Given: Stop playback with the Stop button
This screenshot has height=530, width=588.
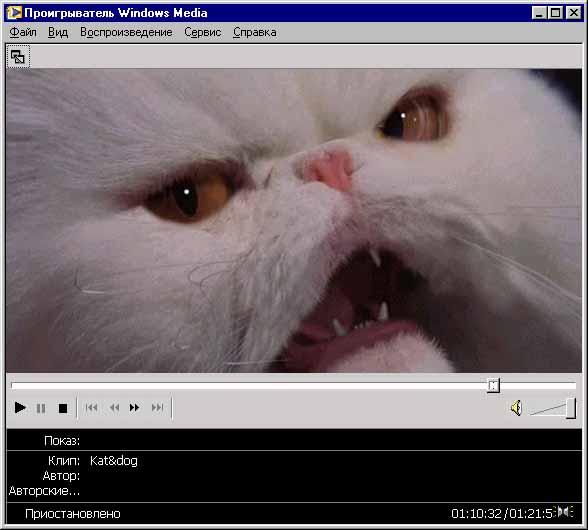Looking at the screenshot, I should (x=63, y=408).
